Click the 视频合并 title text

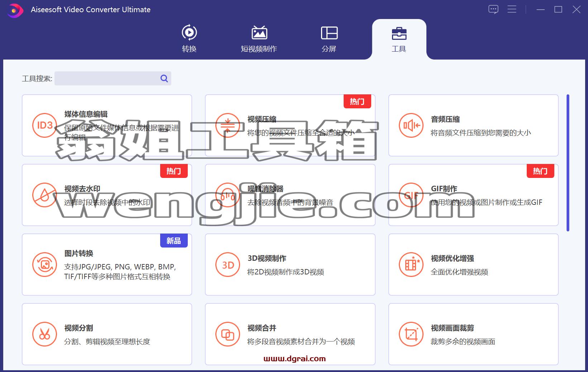click(x=262, y=328)
